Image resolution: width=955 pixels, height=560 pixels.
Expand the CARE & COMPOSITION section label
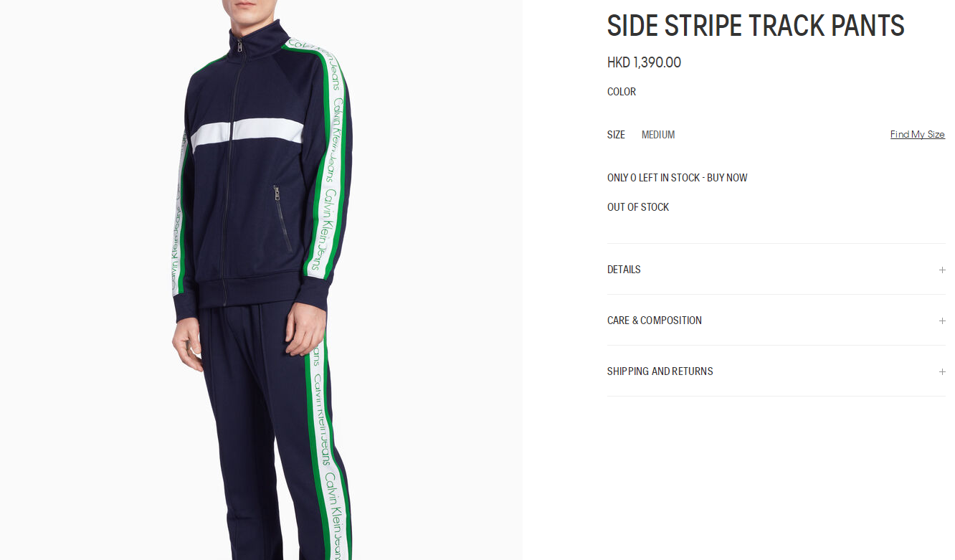[655, 321]
